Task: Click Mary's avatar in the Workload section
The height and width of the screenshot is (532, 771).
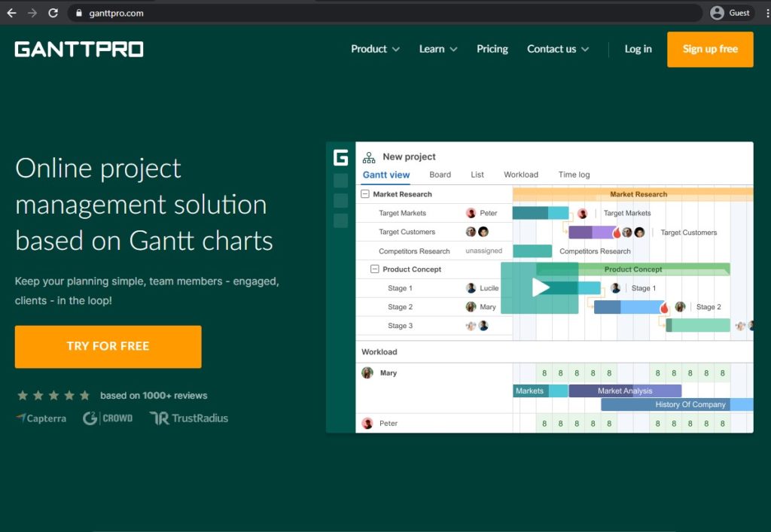Action: pos(367,372)
